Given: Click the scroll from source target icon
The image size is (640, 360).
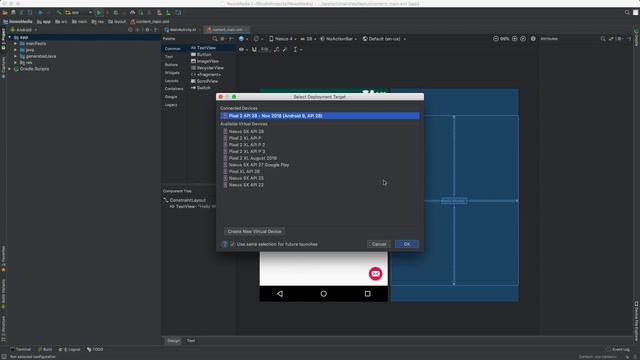Looking at the screenshot, I should pos(130,30).
